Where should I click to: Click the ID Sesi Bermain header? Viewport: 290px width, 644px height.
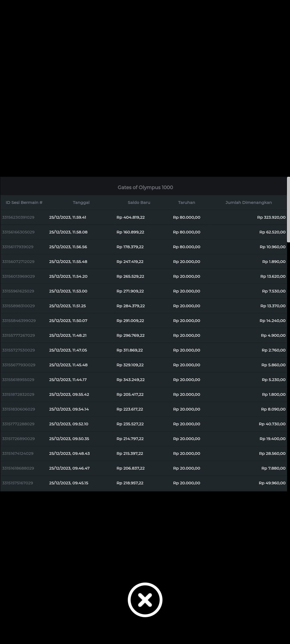click(x=24, y=203)
